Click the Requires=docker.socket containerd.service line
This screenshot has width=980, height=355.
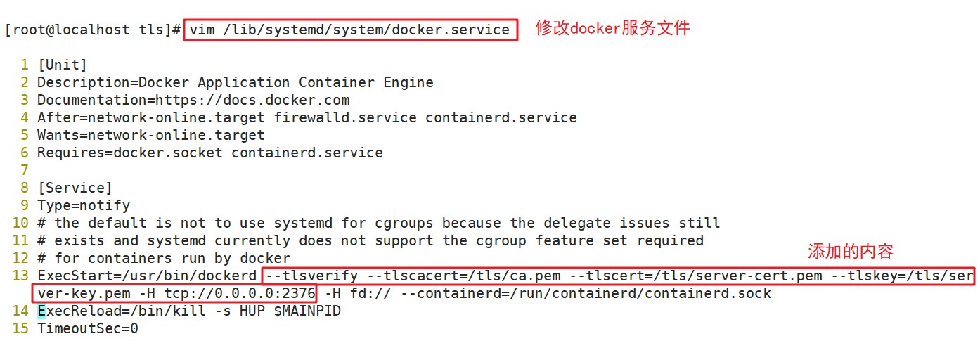(209, 153)
